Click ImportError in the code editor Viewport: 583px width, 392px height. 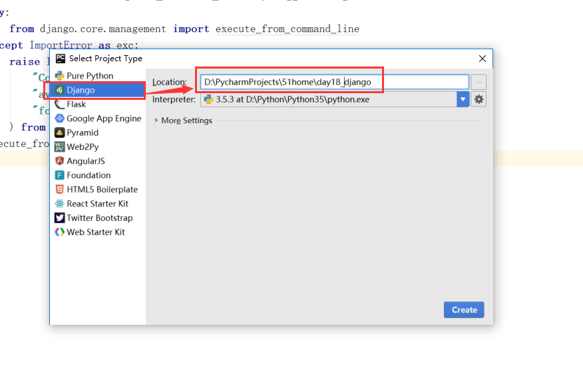click(x=61, y=45)
